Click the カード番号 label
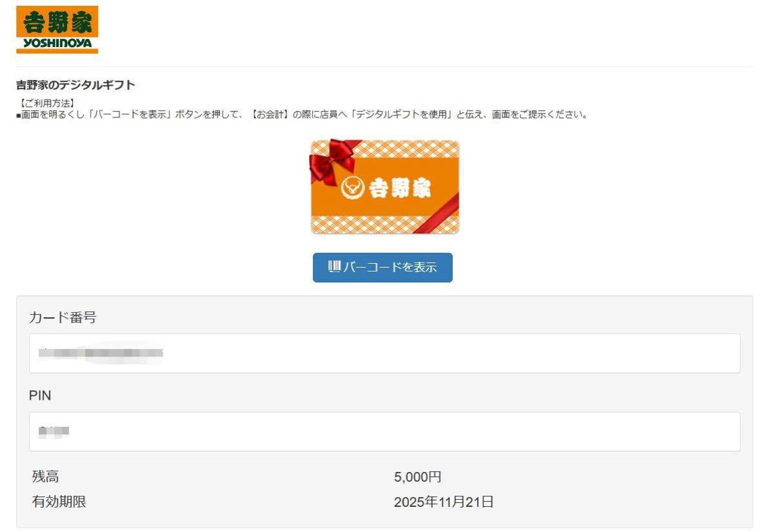The width and height of the screenshot is (774, 532). (x=63, y=317)
